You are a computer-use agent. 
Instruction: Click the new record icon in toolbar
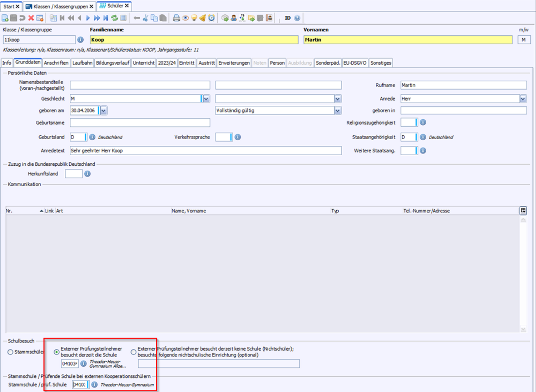5,18
